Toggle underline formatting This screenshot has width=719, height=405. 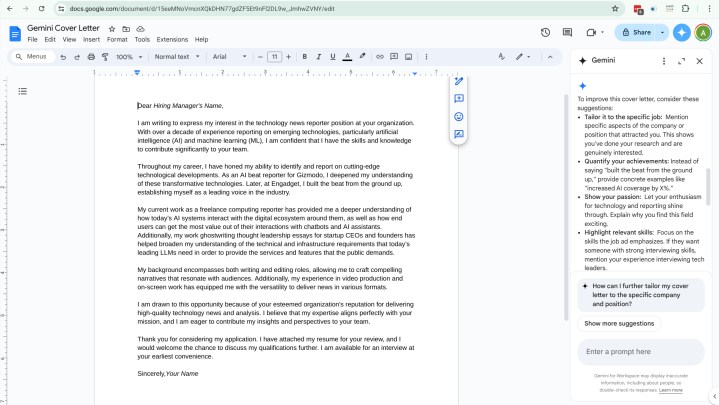[x=333, y=57]
